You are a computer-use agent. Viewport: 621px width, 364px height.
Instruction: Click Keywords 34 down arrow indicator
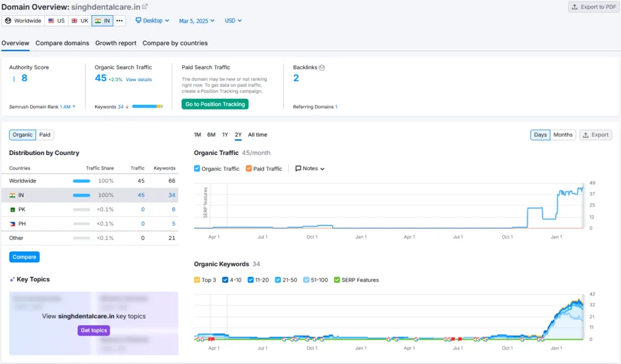point(127,107)
